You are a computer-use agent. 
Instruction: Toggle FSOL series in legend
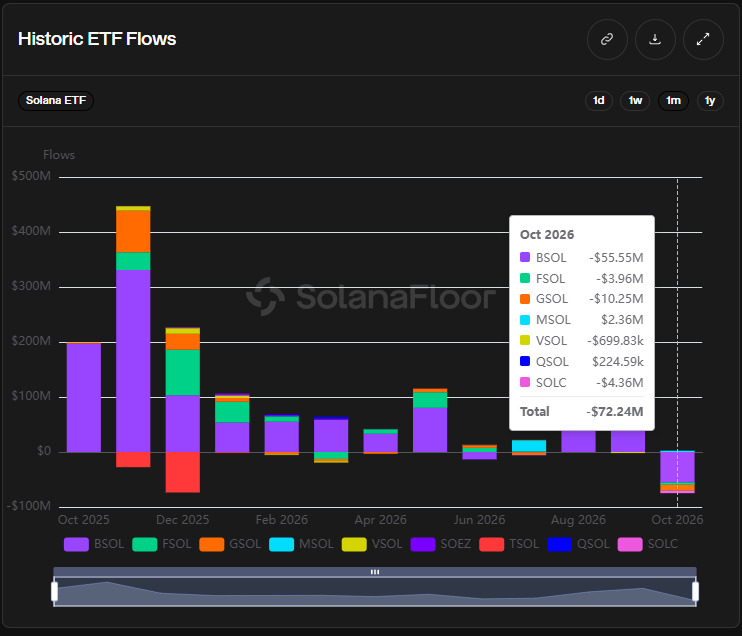click(162, 544)
